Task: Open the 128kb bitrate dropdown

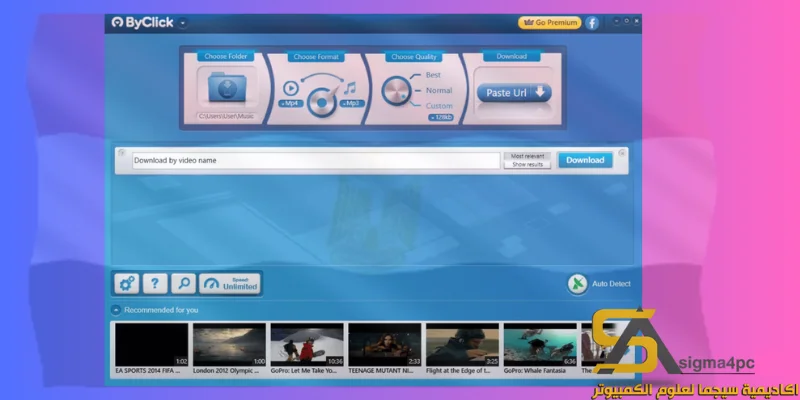Action: 440,117
